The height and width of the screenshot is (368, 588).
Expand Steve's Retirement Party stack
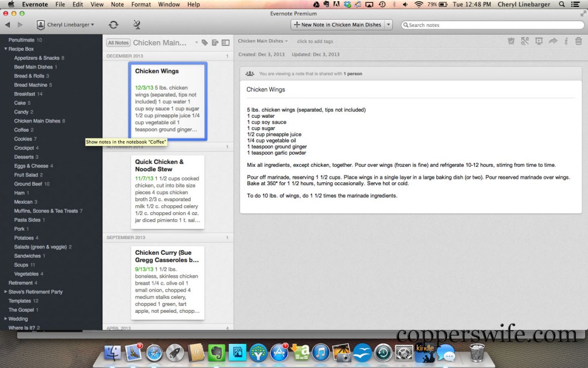point(6,292)
